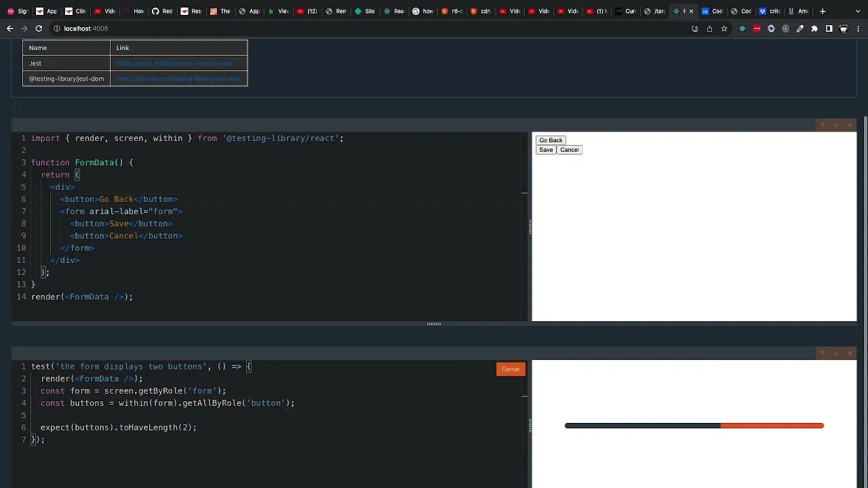Delete the test code cell

[x=850, y=352]
